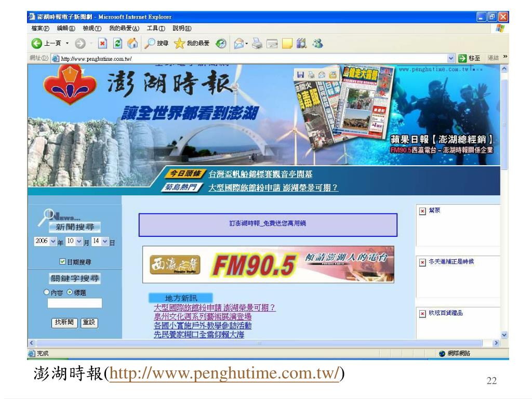Click the horizontal scrollbar left arrow

(31, 343)
